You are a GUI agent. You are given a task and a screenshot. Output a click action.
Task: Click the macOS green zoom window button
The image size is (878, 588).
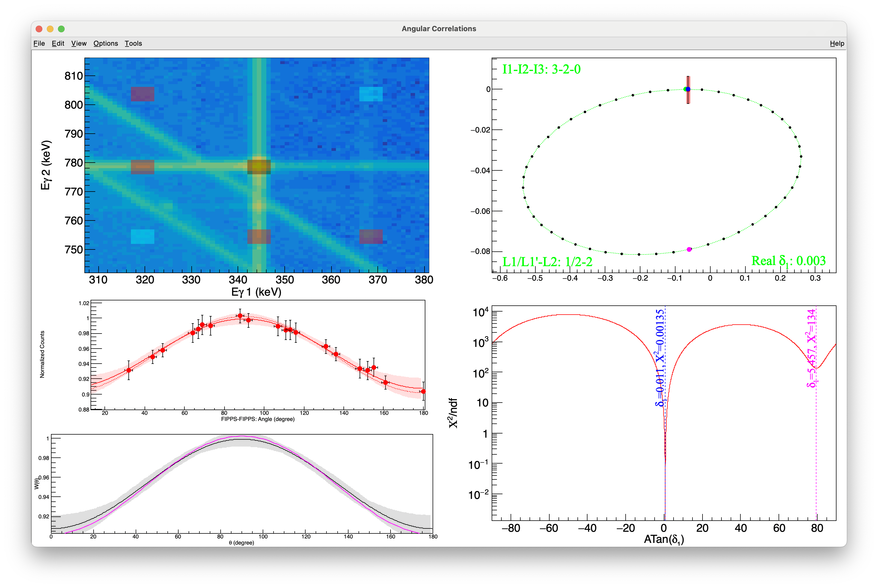pos(62,29)
